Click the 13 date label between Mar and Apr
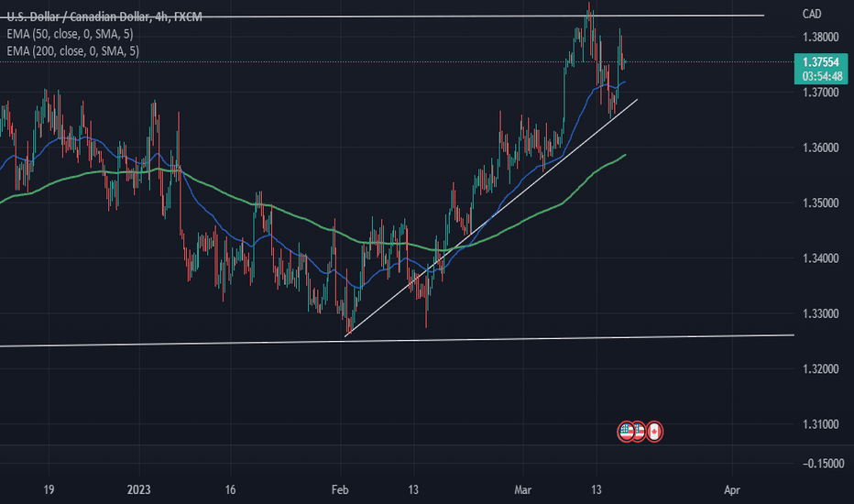 click(x=597, y=490)
